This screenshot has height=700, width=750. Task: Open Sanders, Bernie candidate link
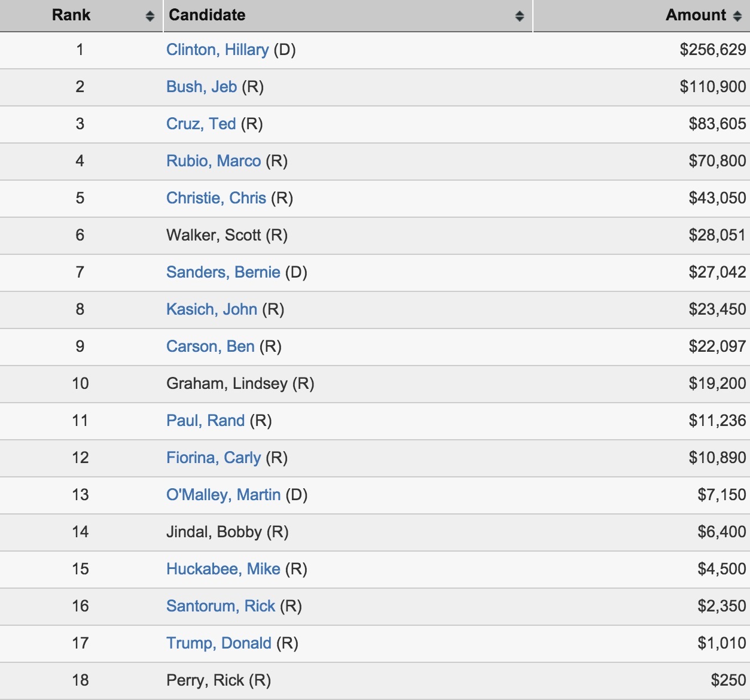click(x=223, y=272)
